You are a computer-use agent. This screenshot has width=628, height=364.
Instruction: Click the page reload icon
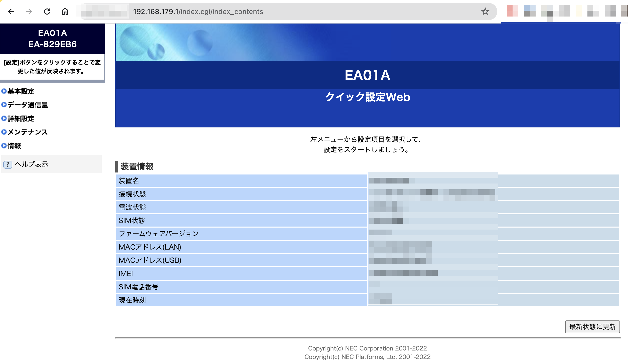[x=47, y=12]
